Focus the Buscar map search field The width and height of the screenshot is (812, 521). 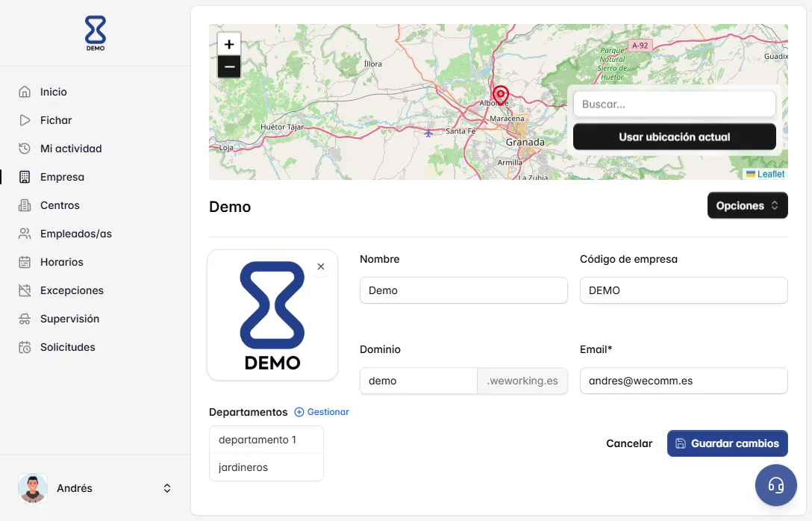(674, 104)
